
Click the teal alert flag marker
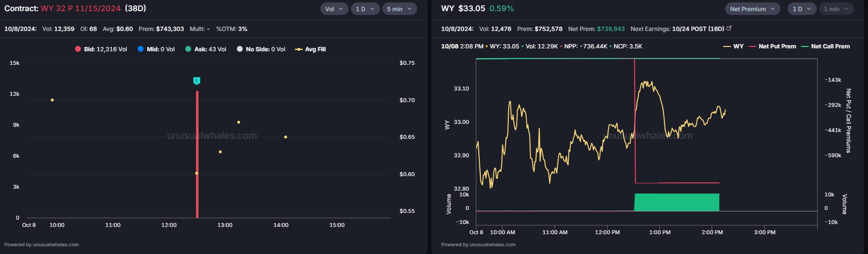click(x=197, y=81)
